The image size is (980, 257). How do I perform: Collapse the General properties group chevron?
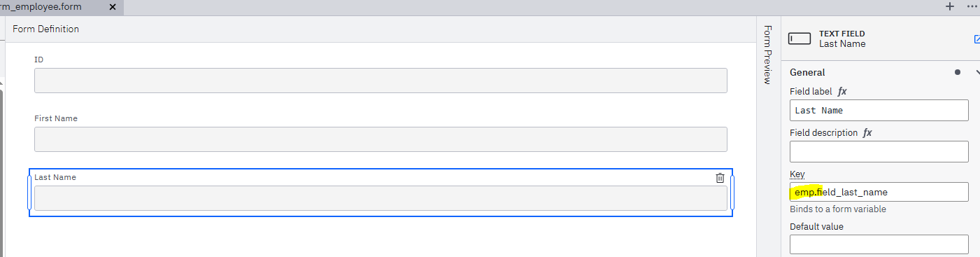point(977,72)
